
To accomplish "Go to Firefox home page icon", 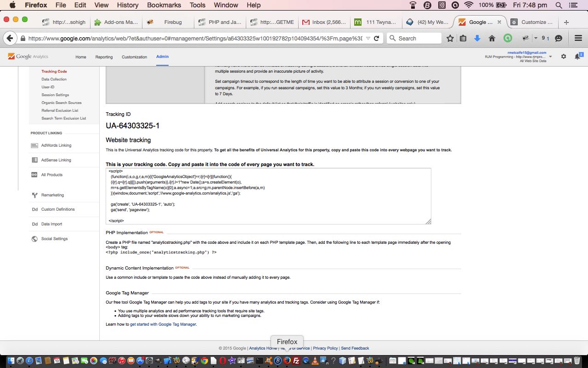I will [x=492, y=38].
